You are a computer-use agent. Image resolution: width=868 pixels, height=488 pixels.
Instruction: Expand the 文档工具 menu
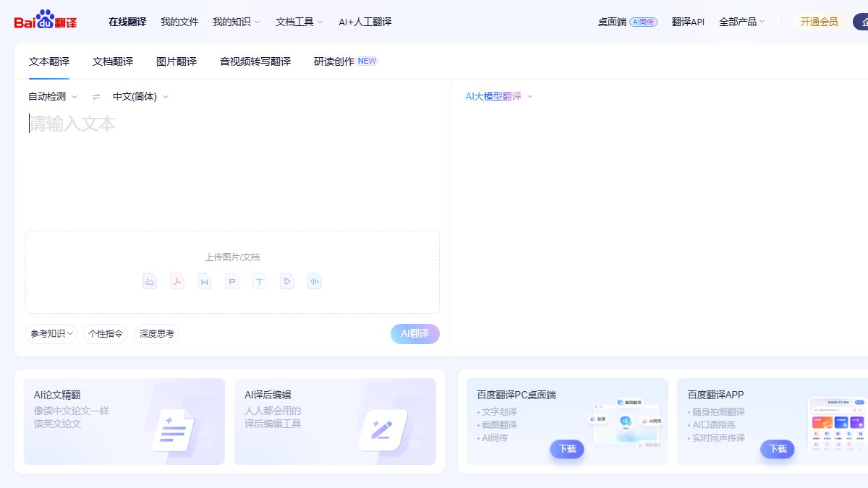[x=299, y=22]
